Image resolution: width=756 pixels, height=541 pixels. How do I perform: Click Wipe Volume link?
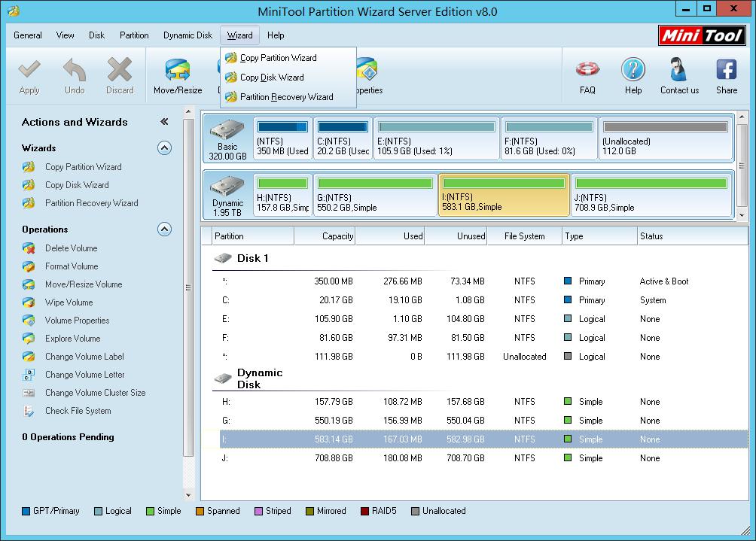point(69,302)
